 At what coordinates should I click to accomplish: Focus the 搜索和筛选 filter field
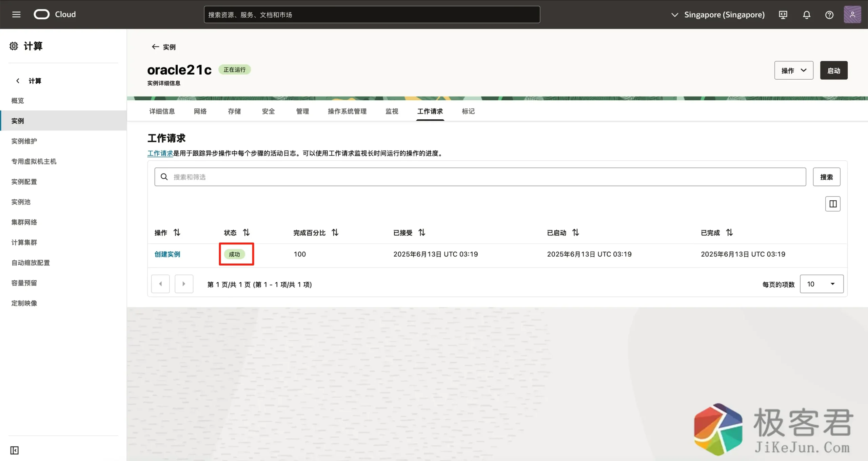point(480,177)
